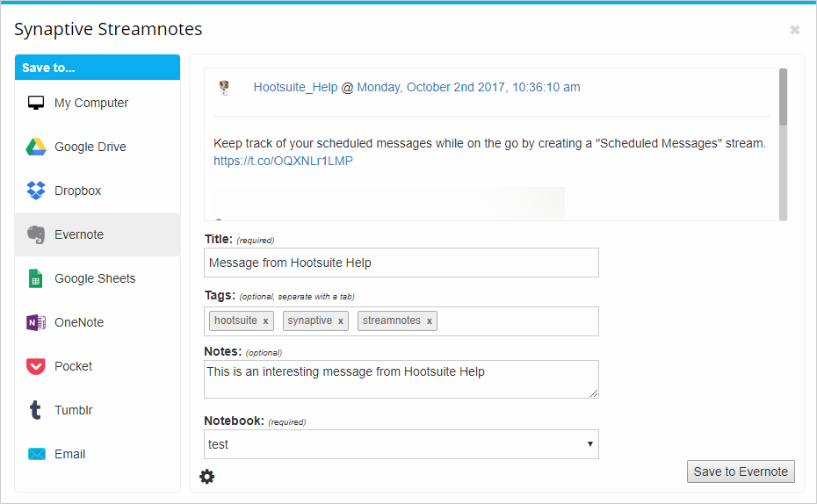
Task: Choose Pocket in the sidebar
Action: 98,366
